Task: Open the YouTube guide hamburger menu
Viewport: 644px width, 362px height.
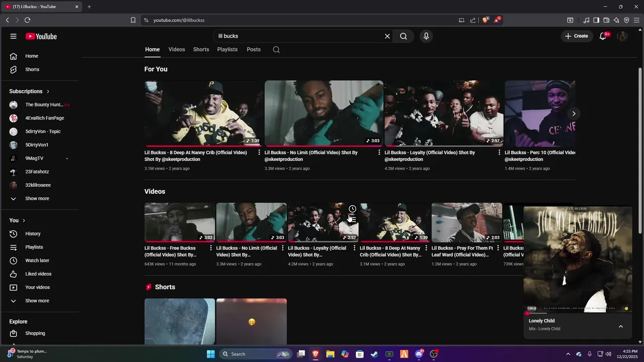Action: coord(14,36)
